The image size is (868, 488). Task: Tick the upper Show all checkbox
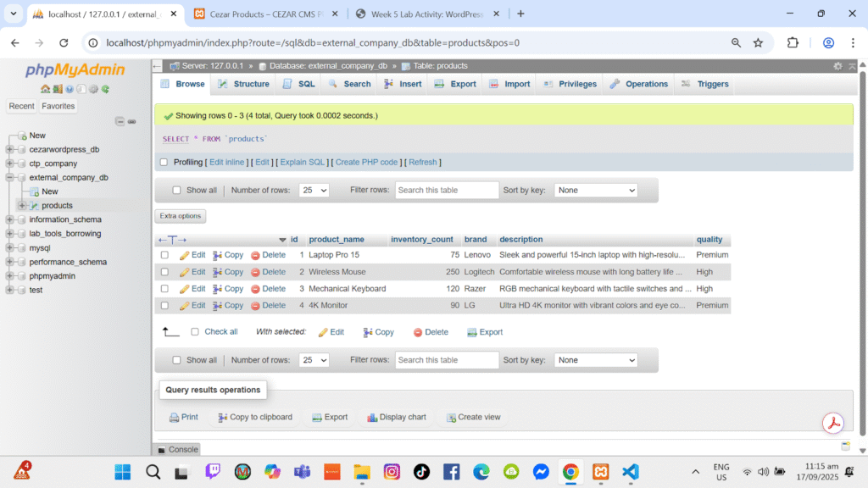pyautogui.click(x=176, y=191)
